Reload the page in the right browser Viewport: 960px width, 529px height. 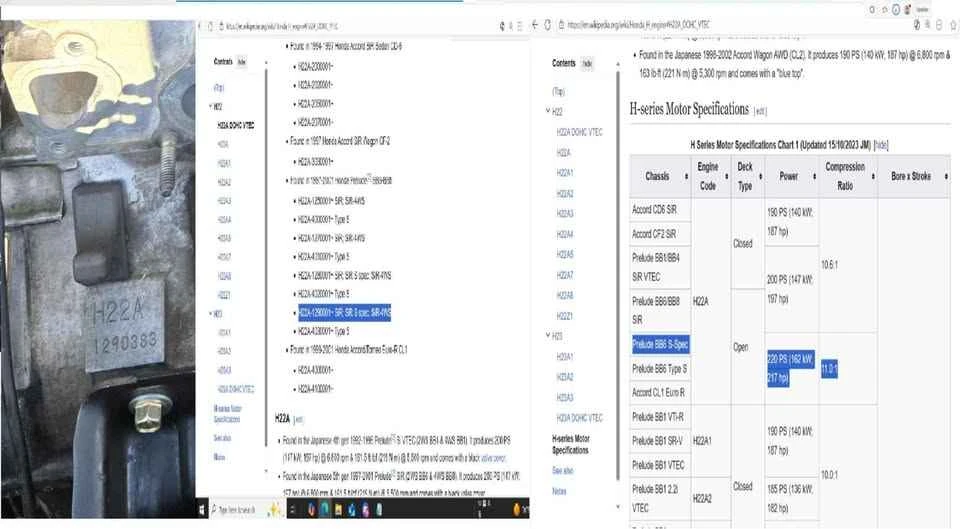point(547,24)
